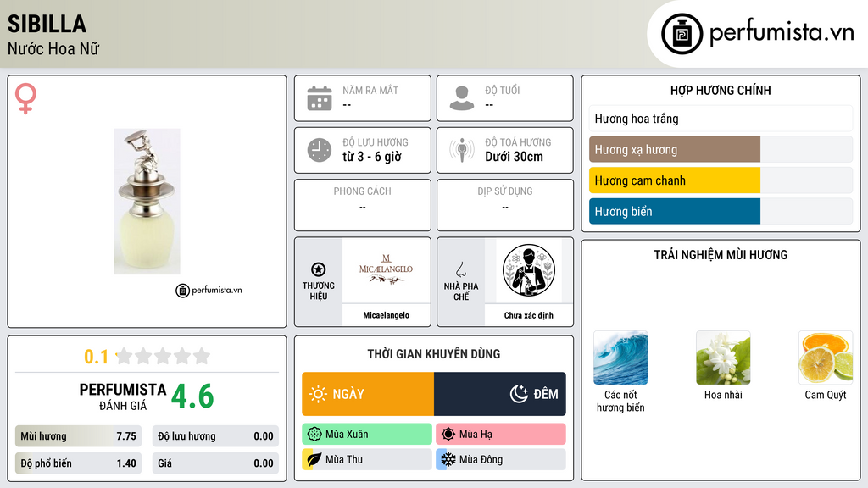Click the Các nốt hương biển caption
Screen dimensions: 868x488
coord(620,401)
